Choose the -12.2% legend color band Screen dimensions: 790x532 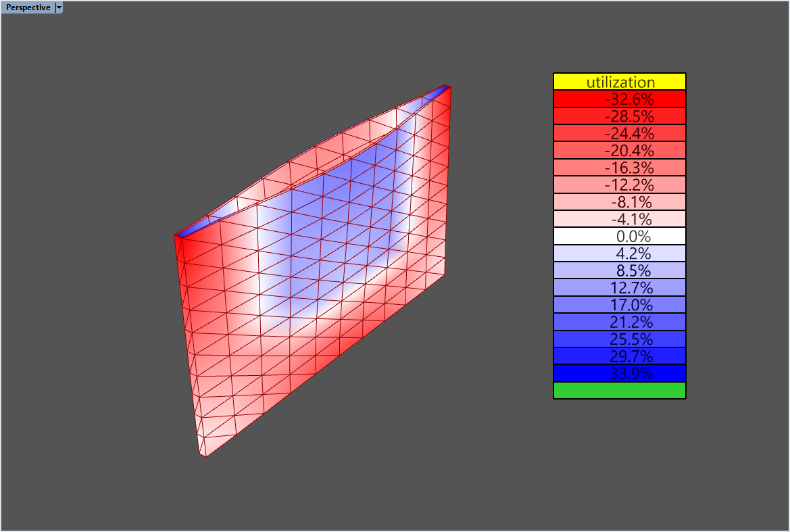pos(619,185)
